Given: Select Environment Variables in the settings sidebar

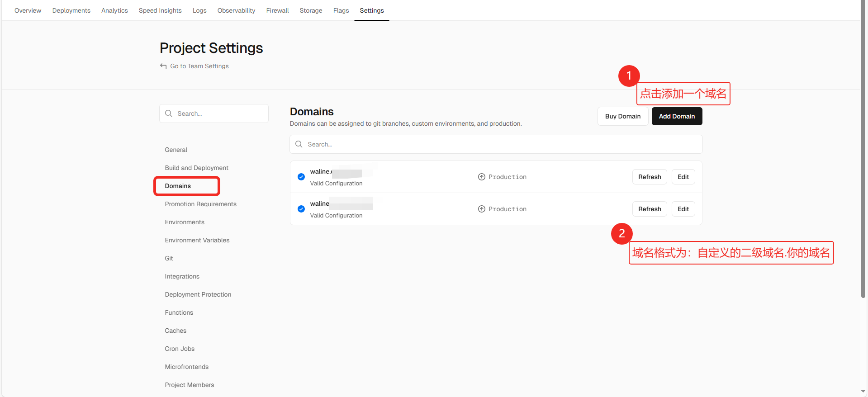Looking at the screenshot, I should (x=197, y=240).
